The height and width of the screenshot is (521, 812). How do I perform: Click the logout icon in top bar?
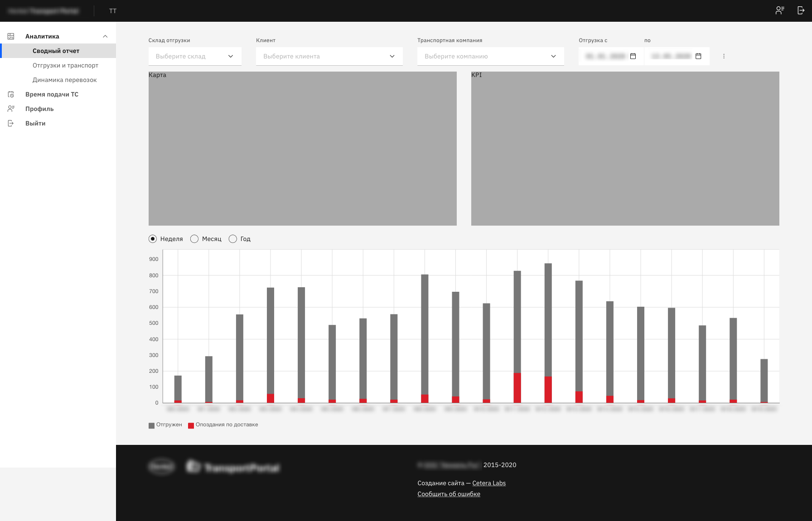click(x=801, y=10)
